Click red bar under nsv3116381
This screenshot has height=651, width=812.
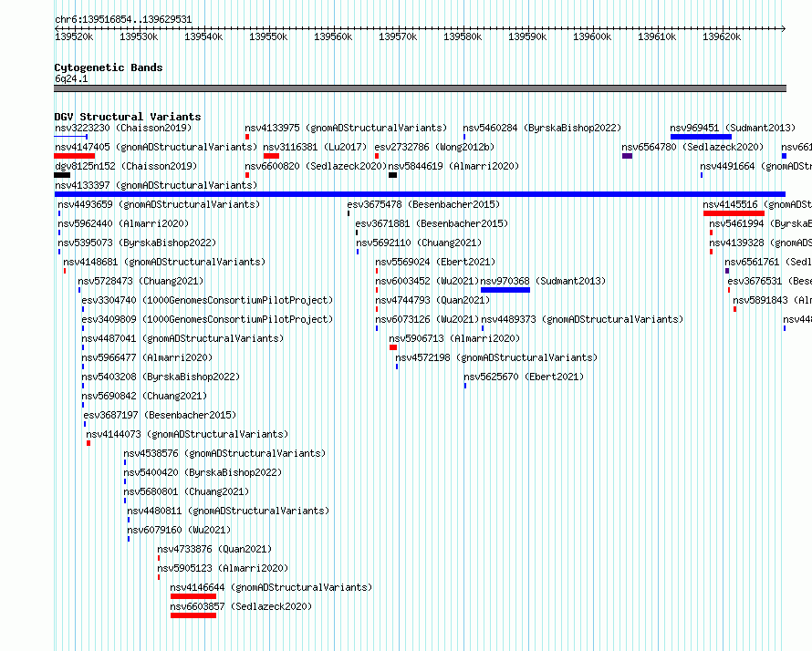pyautogui.click(x=271, y=156)
